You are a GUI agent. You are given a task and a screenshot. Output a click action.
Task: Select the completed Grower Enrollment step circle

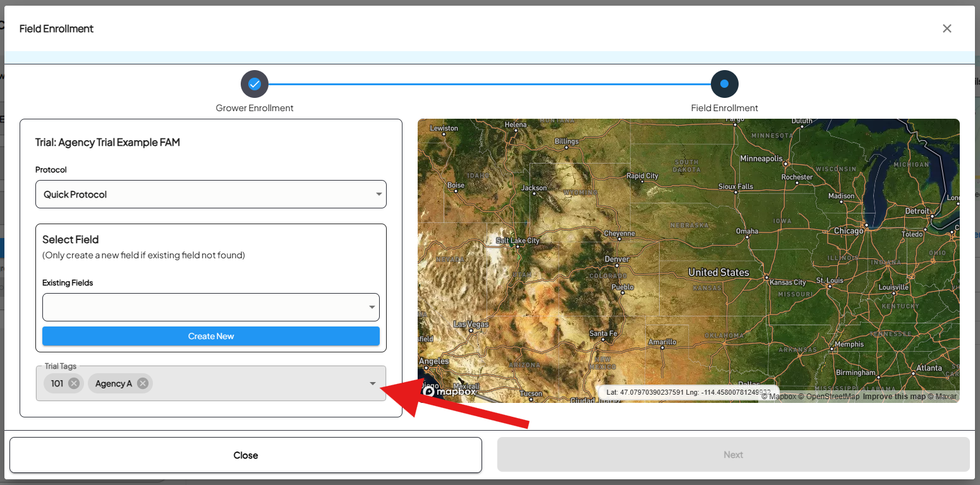[255, 84]
